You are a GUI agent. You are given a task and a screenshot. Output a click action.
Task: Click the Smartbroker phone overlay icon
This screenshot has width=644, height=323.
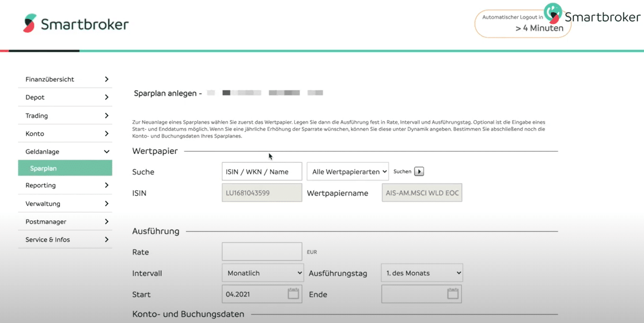pyautogui.click(x=553, y=13)
